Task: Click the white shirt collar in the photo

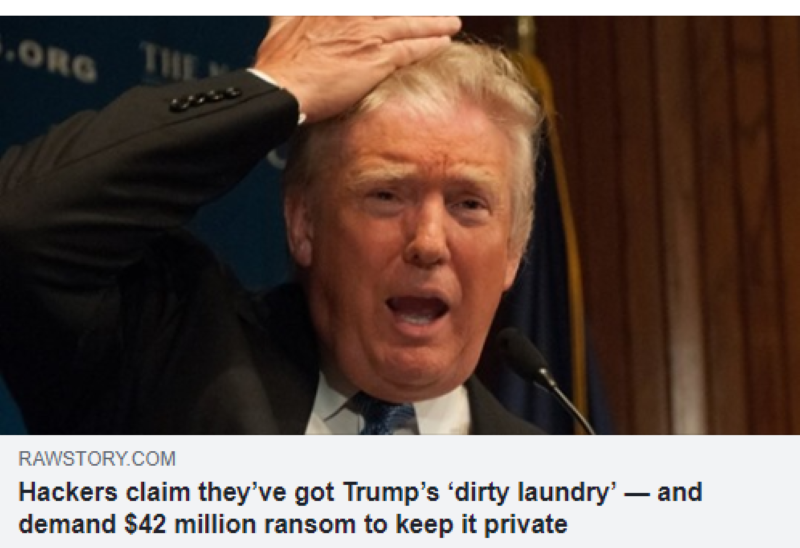Action: [332, 408]
